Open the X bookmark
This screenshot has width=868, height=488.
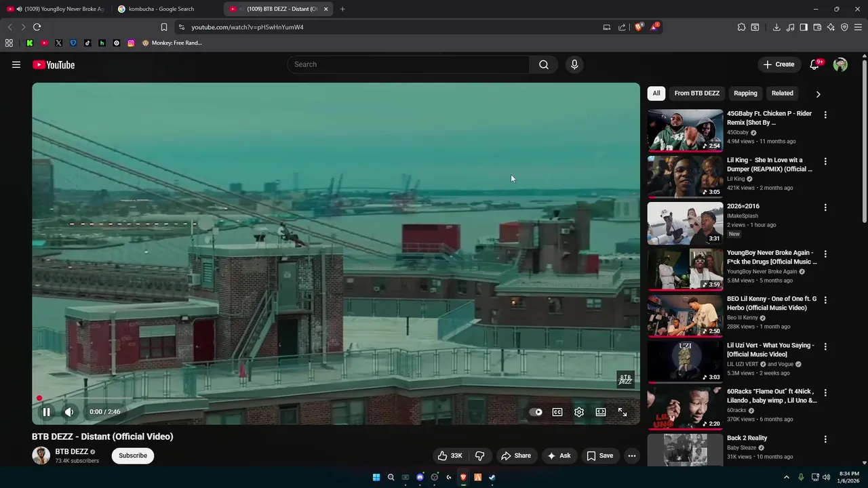click(58, 43)
